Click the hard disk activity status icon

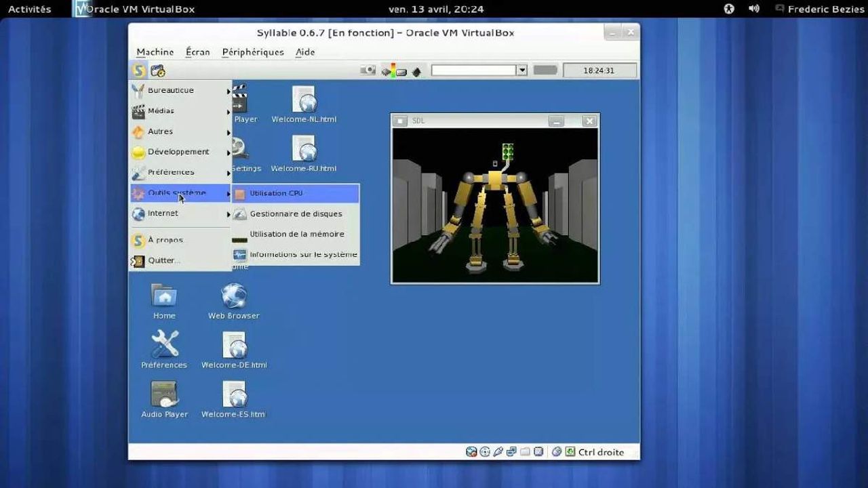pos(471,452)
